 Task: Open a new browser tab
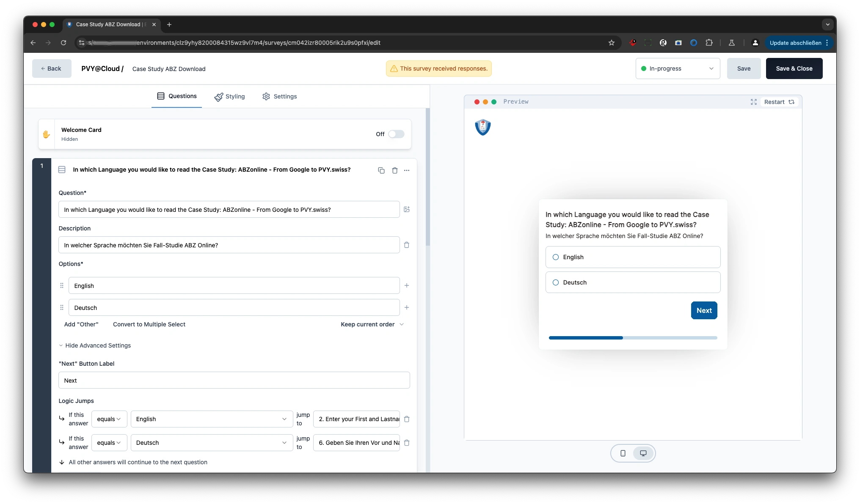169,25
